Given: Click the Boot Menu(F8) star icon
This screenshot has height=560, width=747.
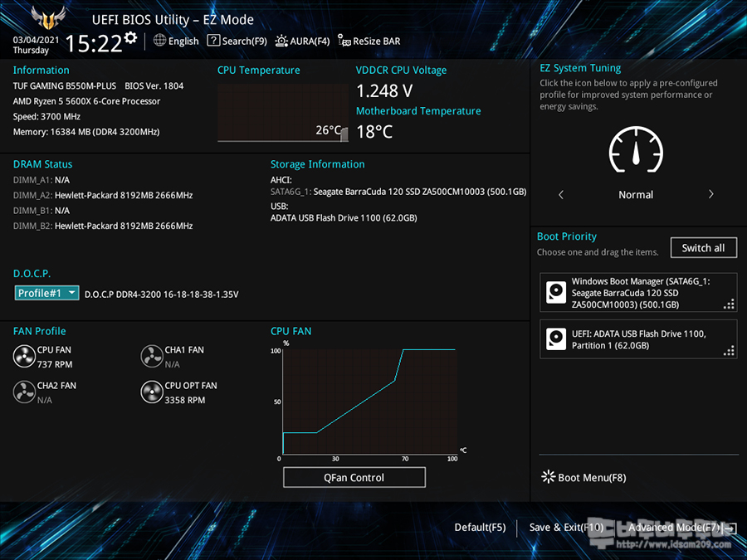Looking at the screenshot, I should click(549, 477).
